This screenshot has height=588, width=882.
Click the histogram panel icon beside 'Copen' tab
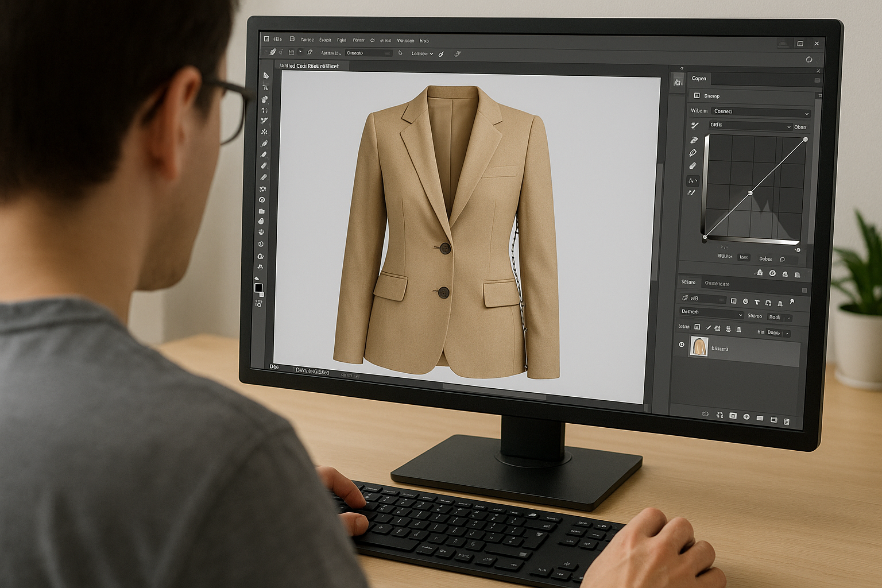pos(678,82)
